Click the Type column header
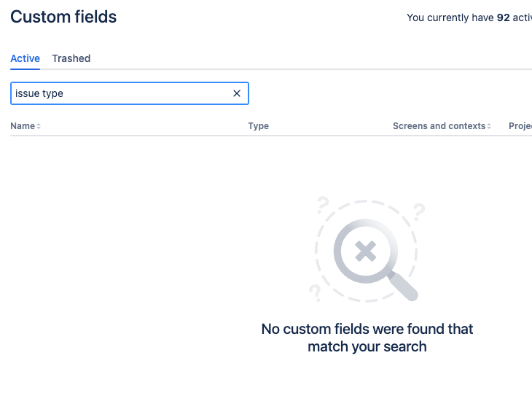Viewport: 532px width, 393px height. pos(259,126)
